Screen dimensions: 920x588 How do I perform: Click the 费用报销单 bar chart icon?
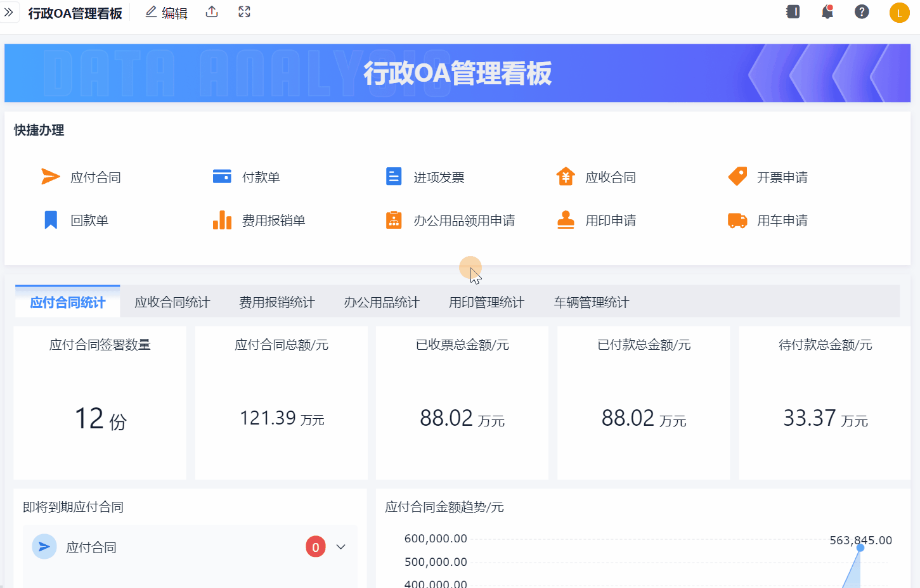tap(222, 220)
